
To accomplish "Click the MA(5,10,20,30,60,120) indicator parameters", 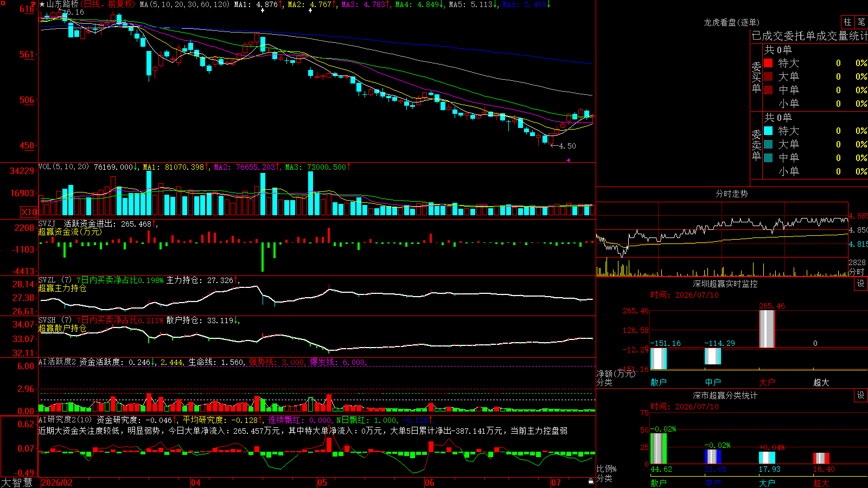I will click(184, 4).
